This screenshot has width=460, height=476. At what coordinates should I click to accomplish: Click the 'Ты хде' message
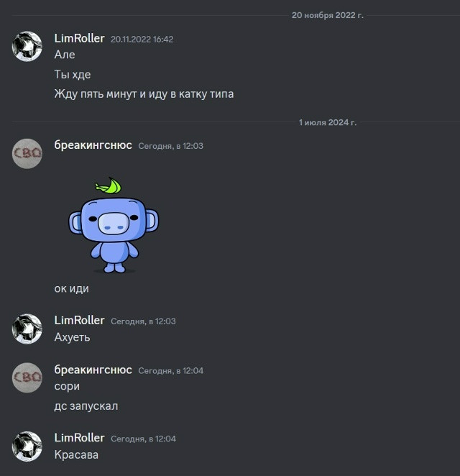pos(73,74)
